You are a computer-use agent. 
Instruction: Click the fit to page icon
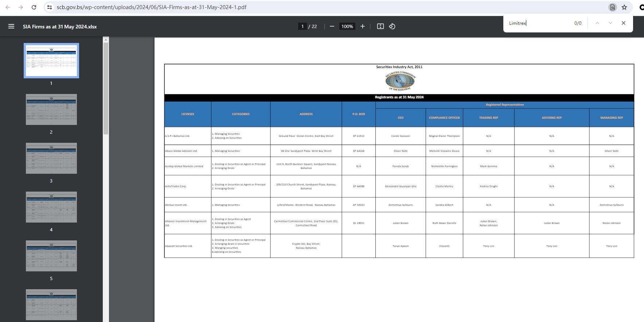(380, 26)
